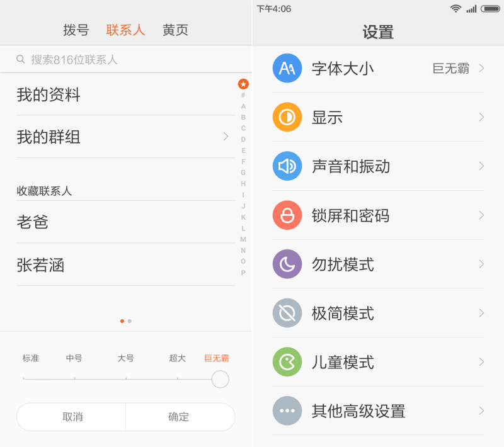Choose the 中号 font size option
Screen dimensions: 504x447
click(77, 358)
